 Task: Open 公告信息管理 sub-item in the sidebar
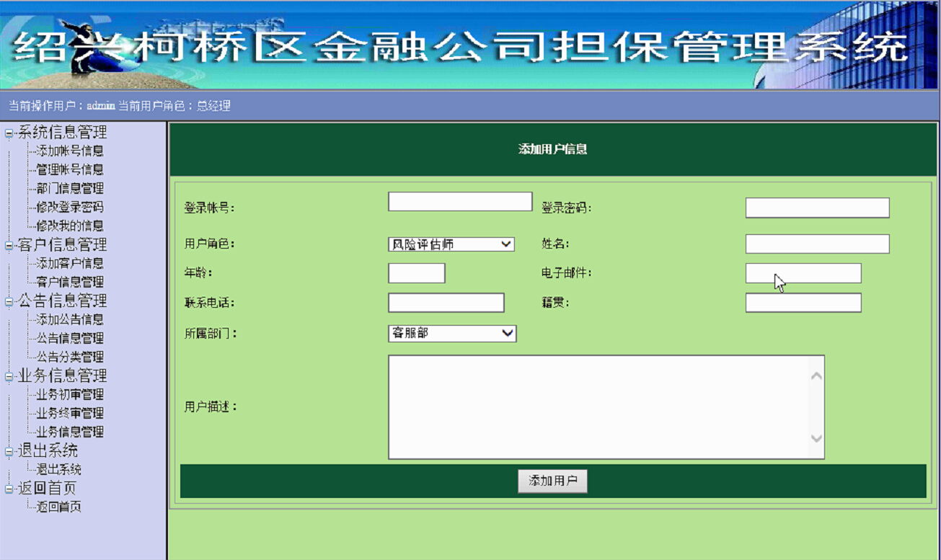[x=70, y=339]
